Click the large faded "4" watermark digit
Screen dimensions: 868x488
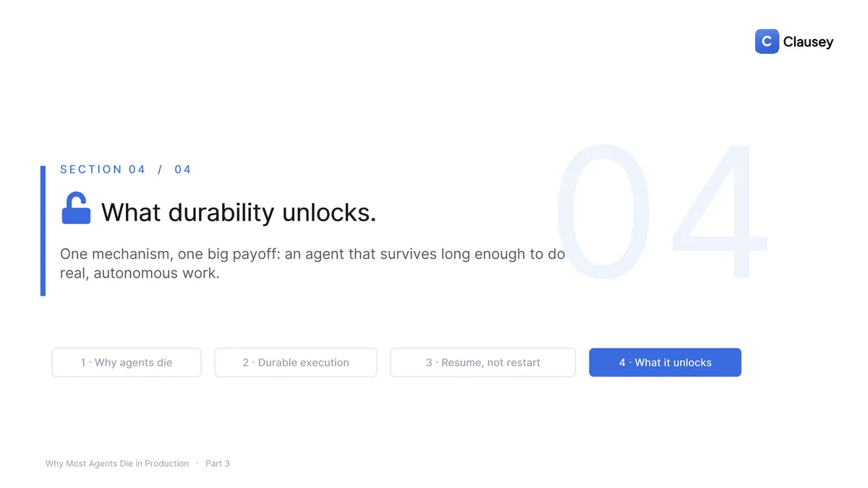(719, 212)
